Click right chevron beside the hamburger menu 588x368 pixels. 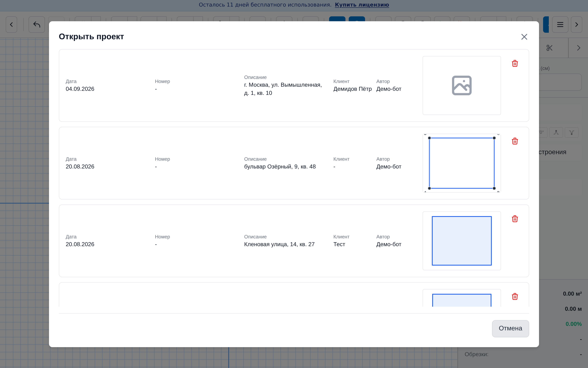[x=577, y=25]
